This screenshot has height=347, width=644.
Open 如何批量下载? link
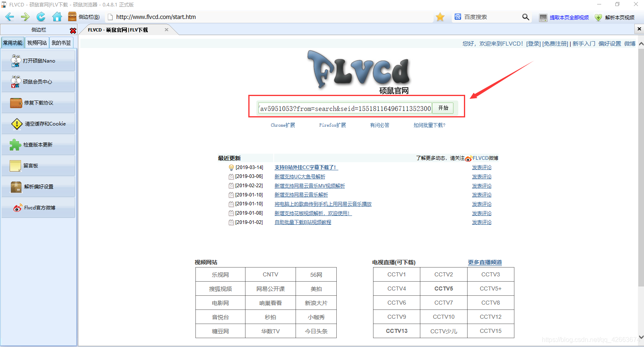click(429, 125)
